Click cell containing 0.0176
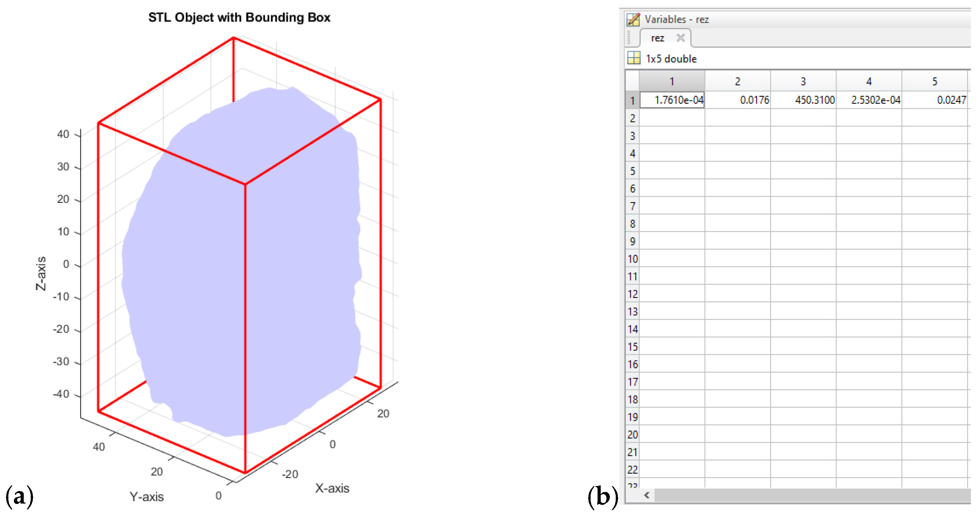Image resolution: width=980 pixels, height=520 pixels. coord(738,100)
